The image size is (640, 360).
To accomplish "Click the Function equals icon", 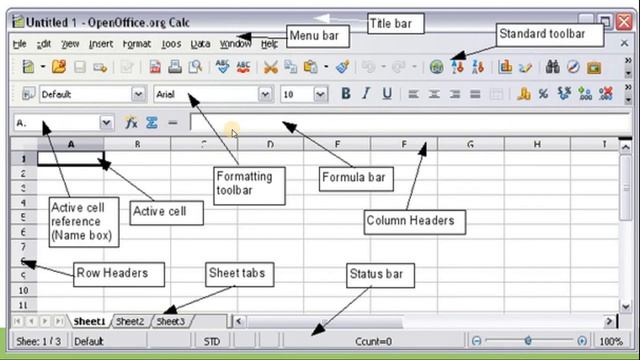I will [173, 122].
